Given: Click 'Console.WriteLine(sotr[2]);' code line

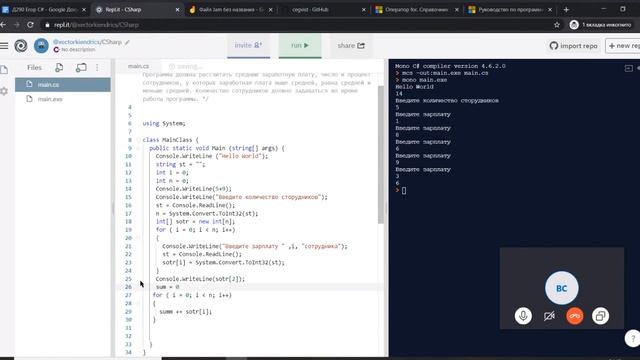Looking at the screenshot, I should [x=200, y=279].
